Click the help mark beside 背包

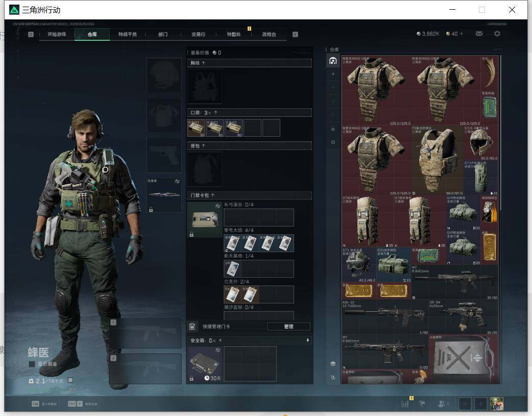click(x=203, y=146)
